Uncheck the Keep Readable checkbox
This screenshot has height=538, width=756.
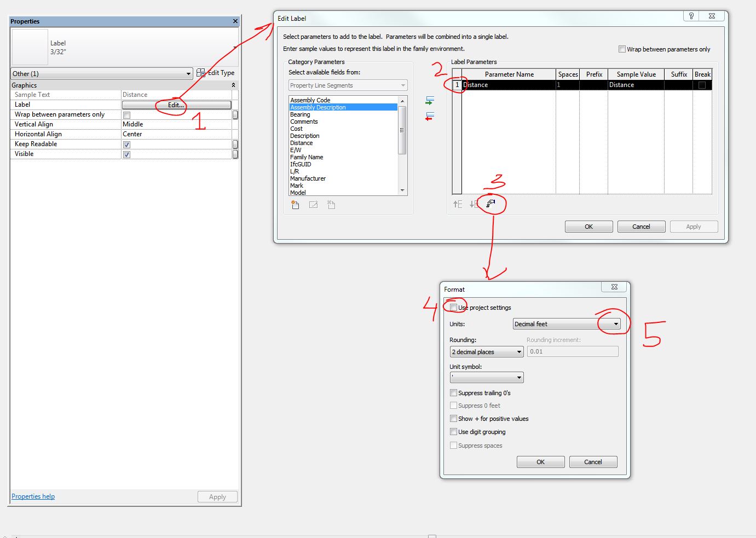[x=126, y=144]
